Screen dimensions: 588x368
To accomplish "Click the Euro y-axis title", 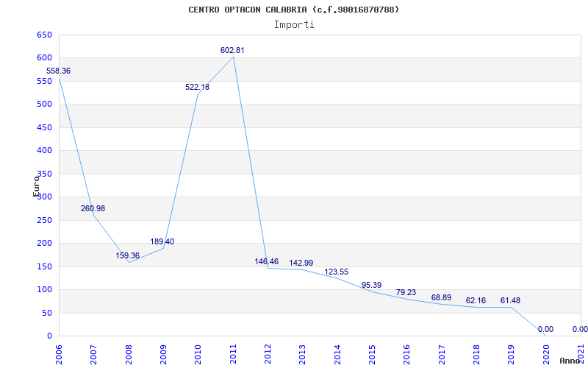I will pyautogui.click(x=36, y=186).
